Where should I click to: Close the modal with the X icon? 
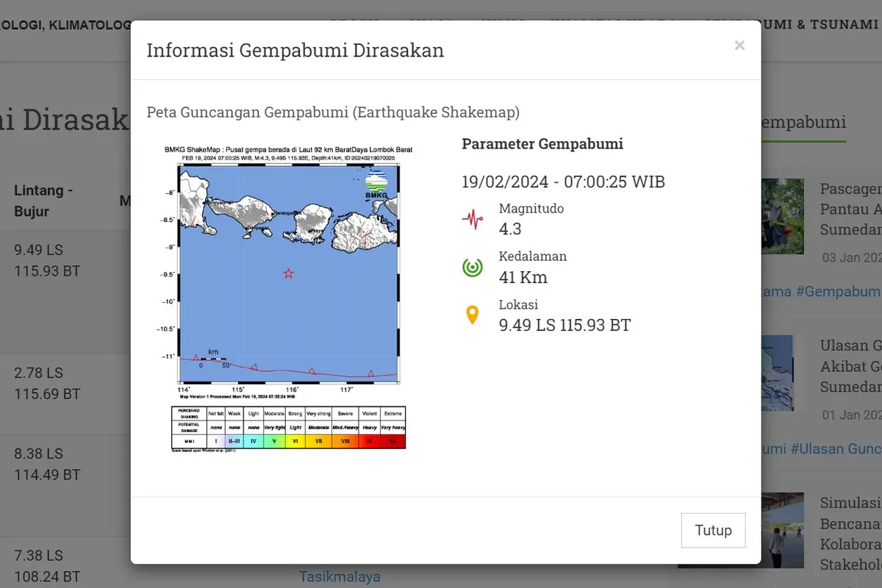pos(739,46)
